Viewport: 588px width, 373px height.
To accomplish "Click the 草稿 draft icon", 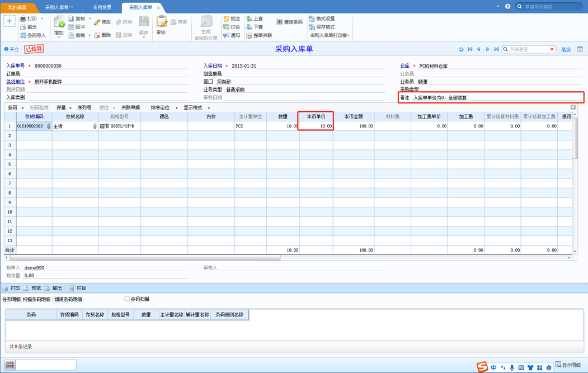I will [x=71, y=35].
